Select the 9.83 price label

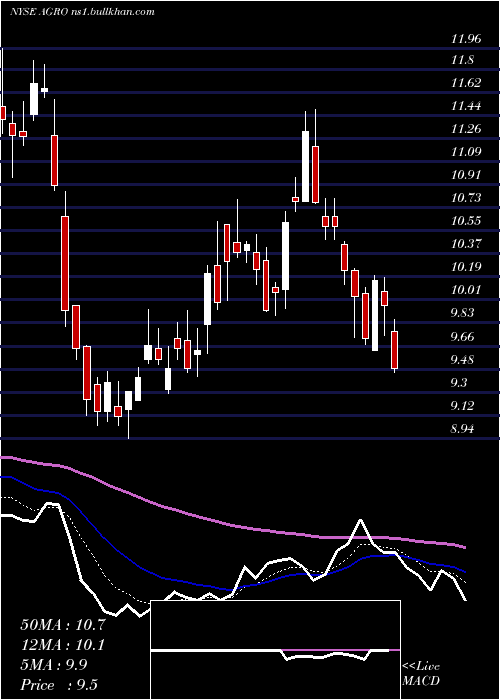point(463,312)
